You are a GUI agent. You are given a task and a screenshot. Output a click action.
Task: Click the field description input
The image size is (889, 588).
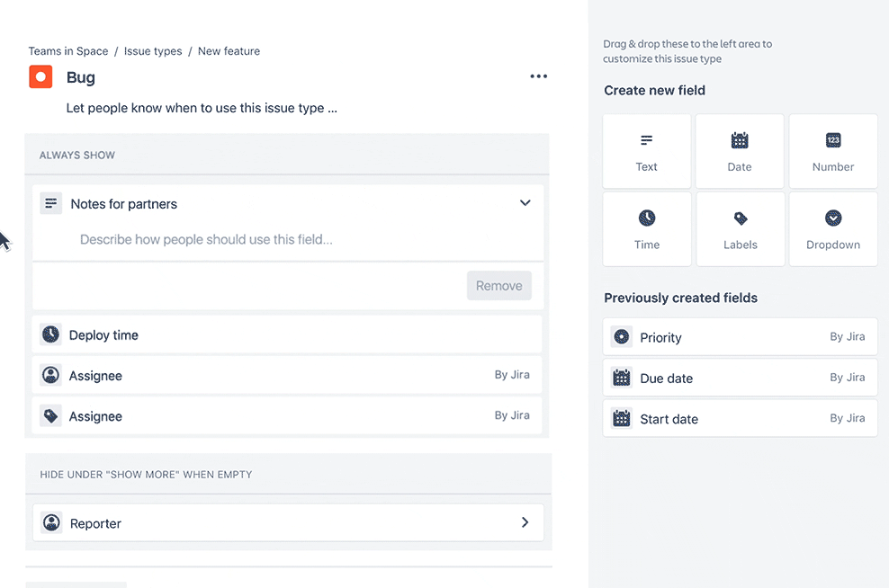tap(207, 240)
